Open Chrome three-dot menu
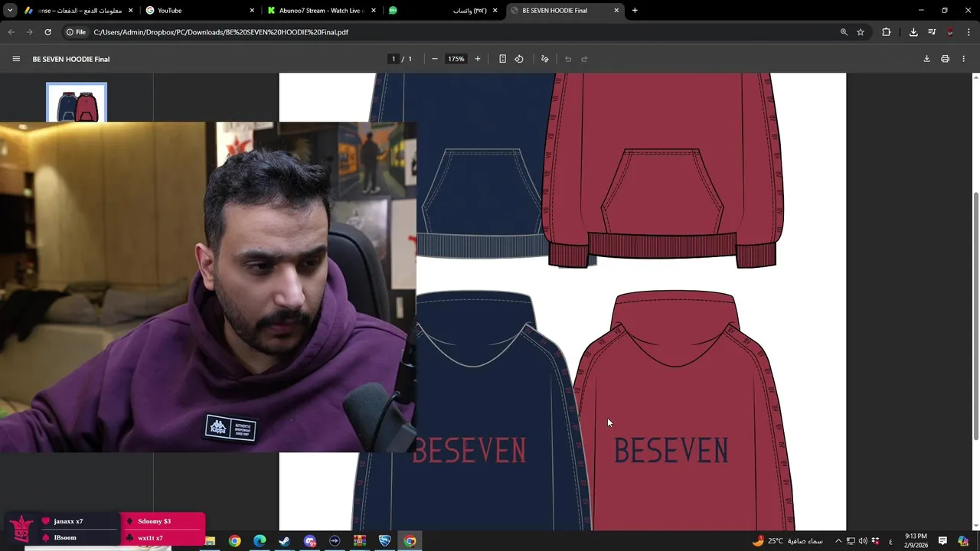 tap(969, 32)
